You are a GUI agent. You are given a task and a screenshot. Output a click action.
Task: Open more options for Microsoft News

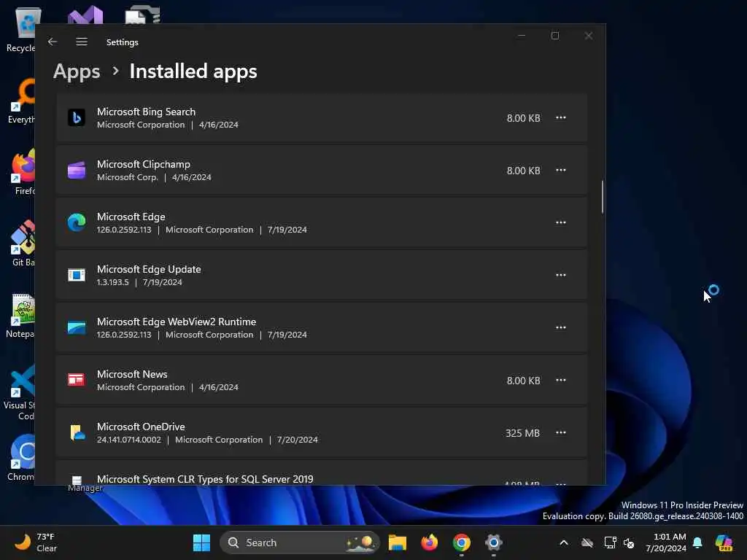561,380
